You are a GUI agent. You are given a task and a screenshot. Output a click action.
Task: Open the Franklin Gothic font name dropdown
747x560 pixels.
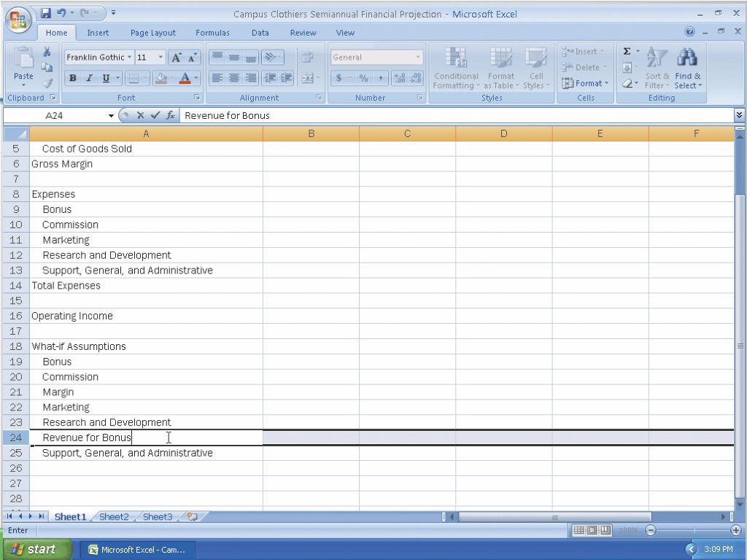pyautogui.click(x=129, y=57)
